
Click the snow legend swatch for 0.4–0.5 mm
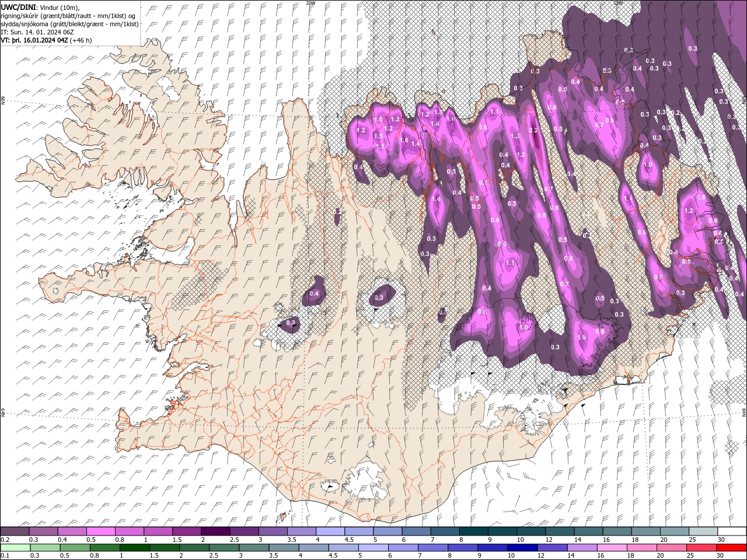pyautogui.click(x=72, y=531)
